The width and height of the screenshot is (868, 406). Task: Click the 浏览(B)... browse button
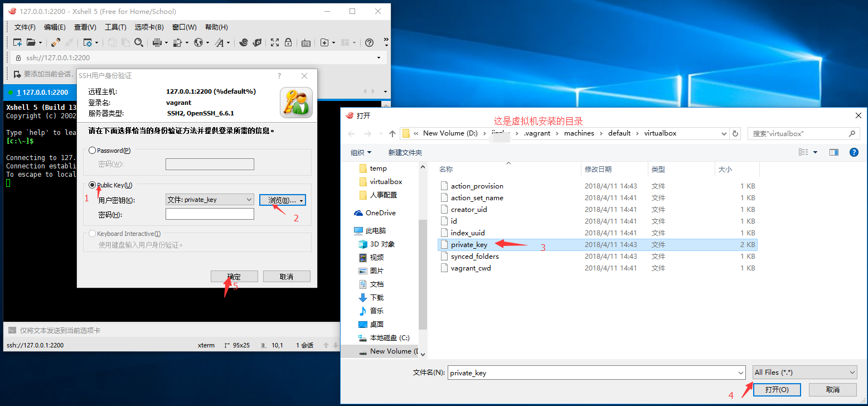[283, 200]
